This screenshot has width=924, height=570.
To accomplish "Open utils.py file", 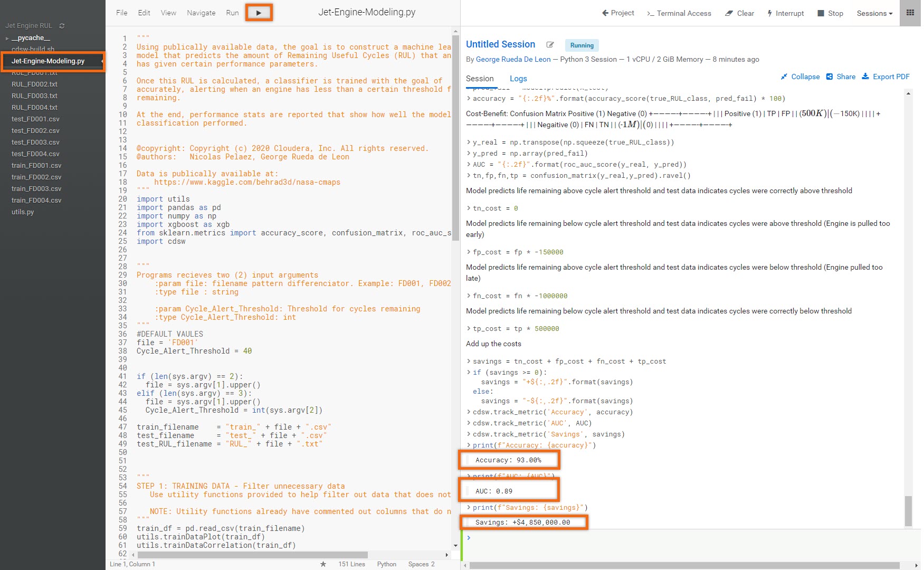I will 23,212.
